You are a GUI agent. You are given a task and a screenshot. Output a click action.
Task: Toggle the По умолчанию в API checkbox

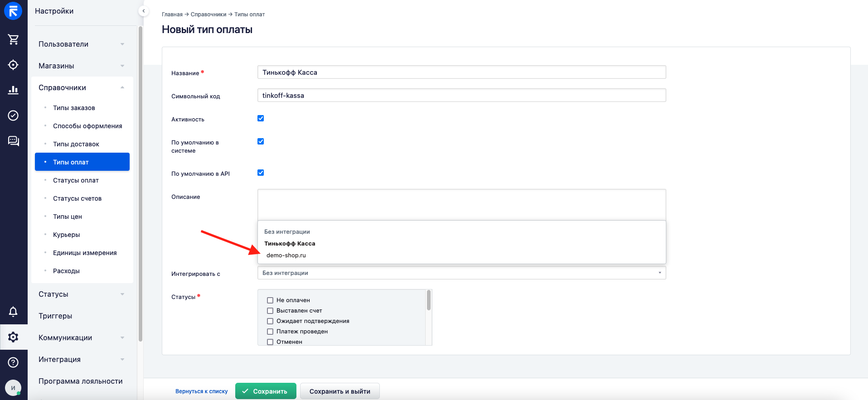(x=261, y=173)
